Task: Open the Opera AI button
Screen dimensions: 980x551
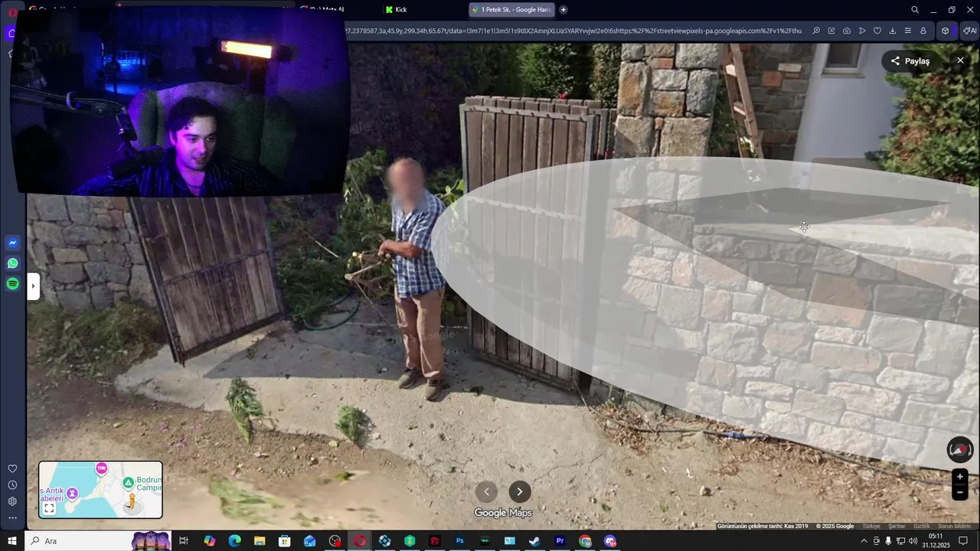Action: [x=970, y=31]
